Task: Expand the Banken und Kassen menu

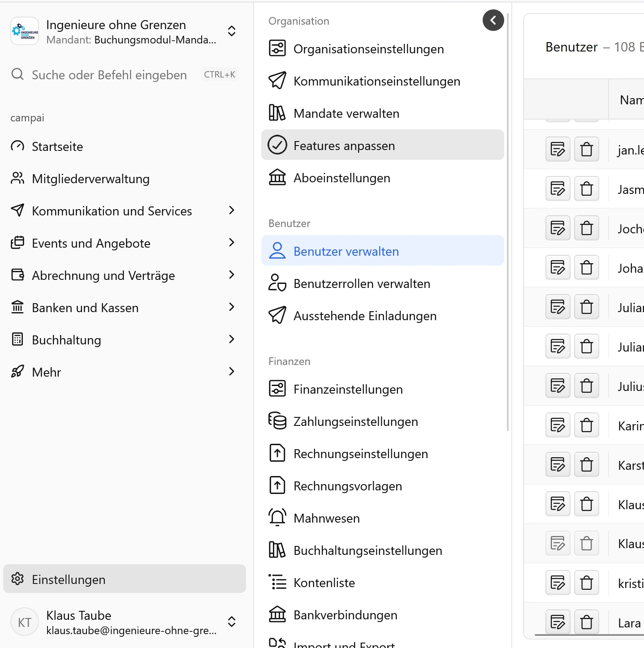Action: 231,307
